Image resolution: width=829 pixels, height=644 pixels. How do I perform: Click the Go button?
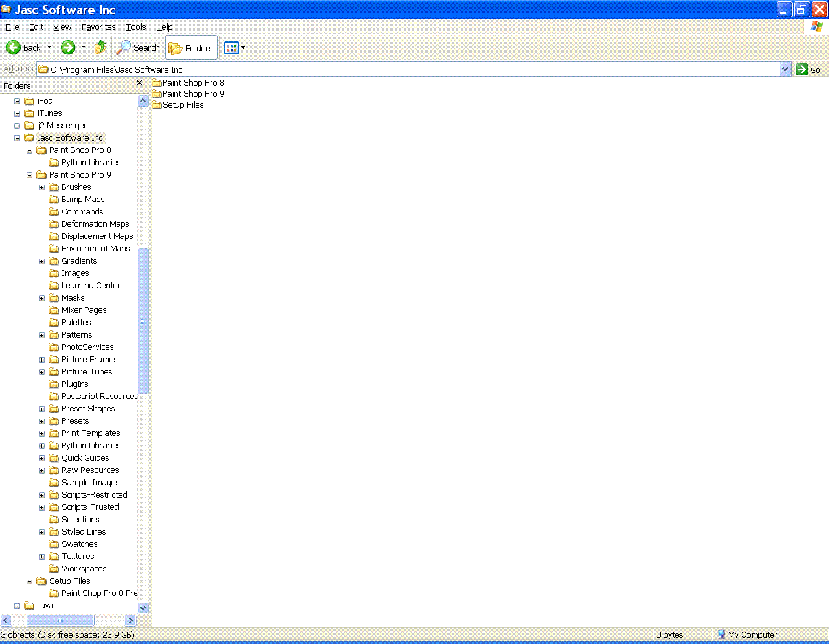click(808, 69)
